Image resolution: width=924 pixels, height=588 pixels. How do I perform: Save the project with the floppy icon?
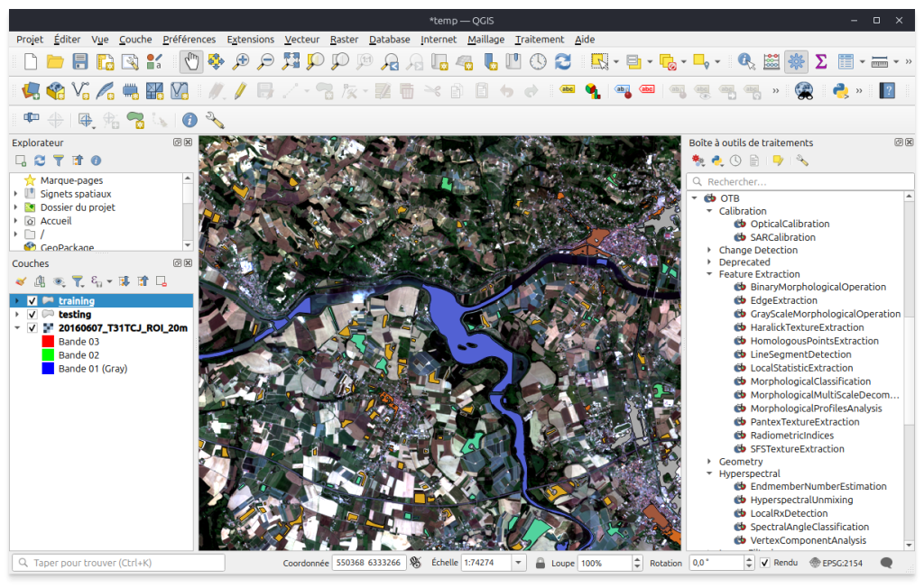(80, 61)
